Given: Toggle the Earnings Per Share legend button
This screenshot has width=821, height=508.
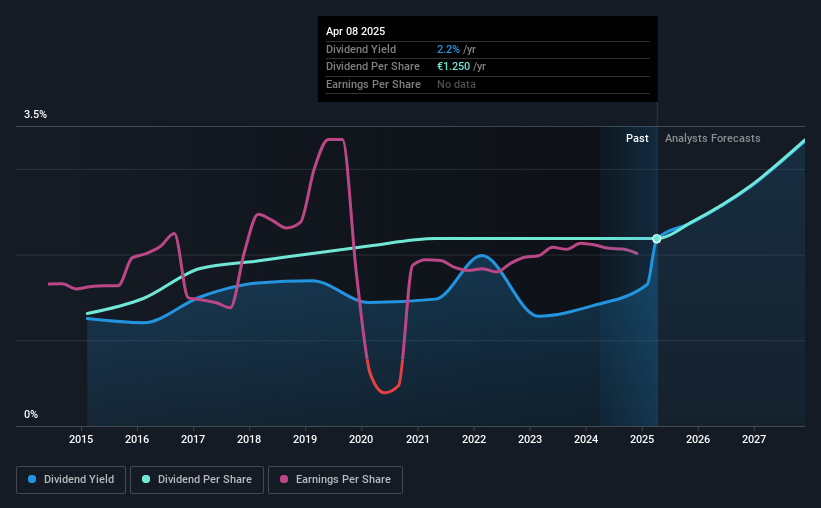Looking at the screenshot, I should coord(335,480).
